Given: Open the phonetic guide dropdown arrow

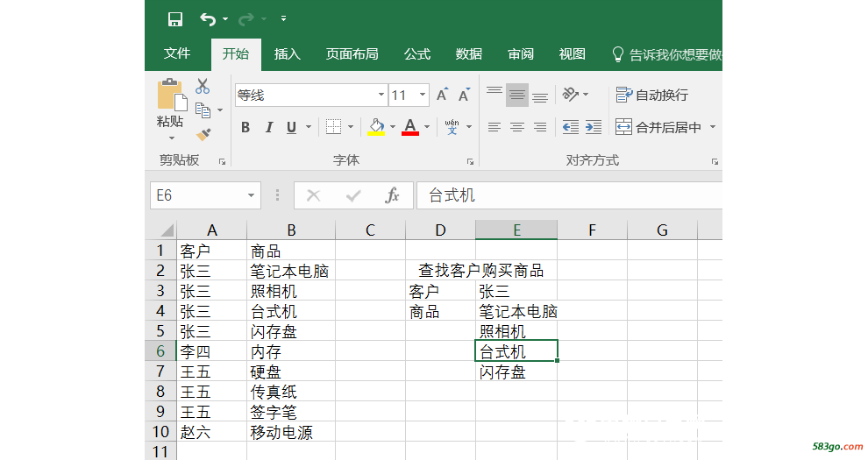Looking at the screenshot, I should point(469,127).
